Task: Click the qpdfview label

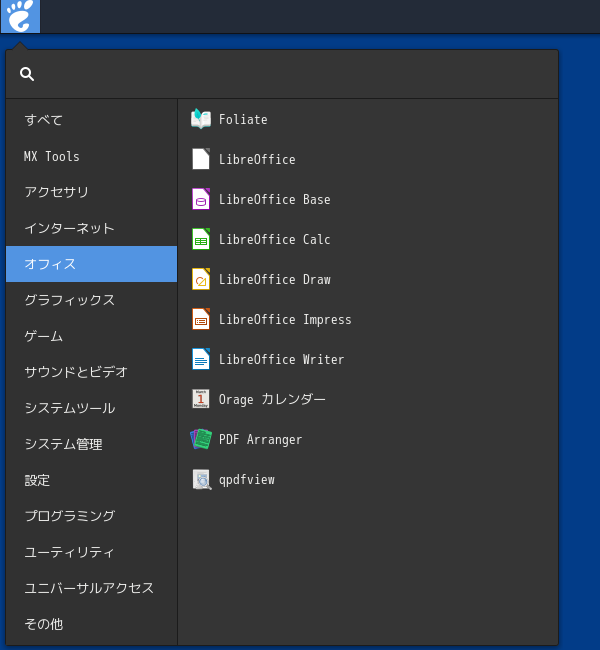Action: coord(247,480)
